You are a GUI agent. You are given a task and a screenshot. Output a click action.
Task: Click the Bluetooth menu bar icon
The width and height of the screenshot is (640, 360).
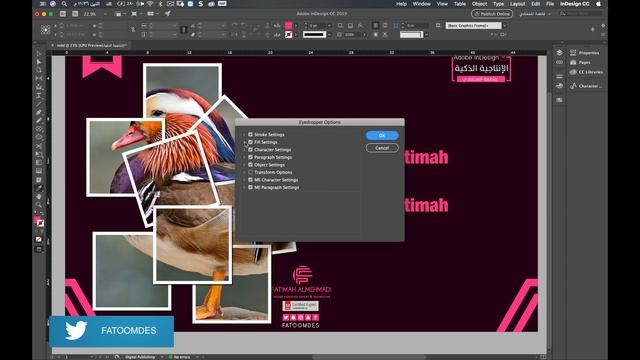tap(160, 4)
